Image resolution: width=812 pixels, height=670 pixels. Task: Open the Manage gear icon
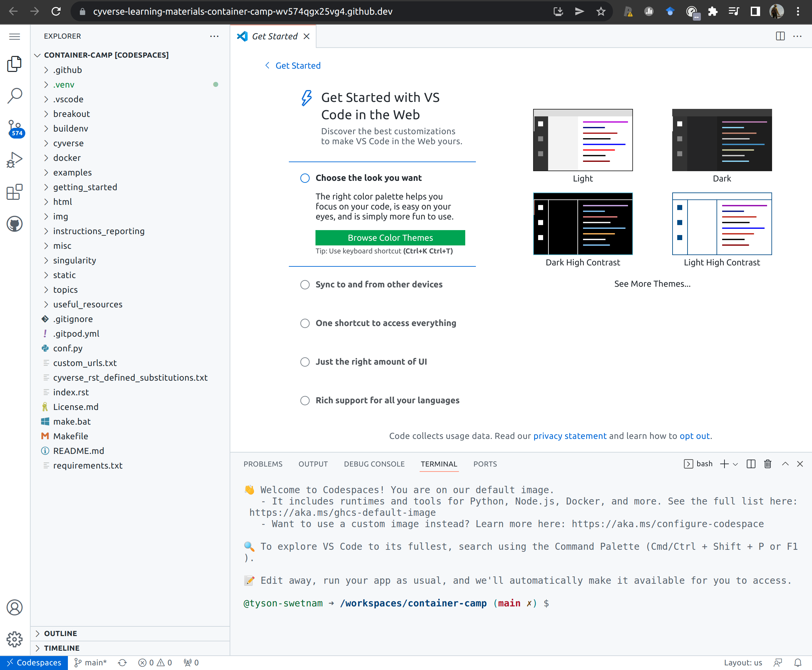[x=15, y=639]
